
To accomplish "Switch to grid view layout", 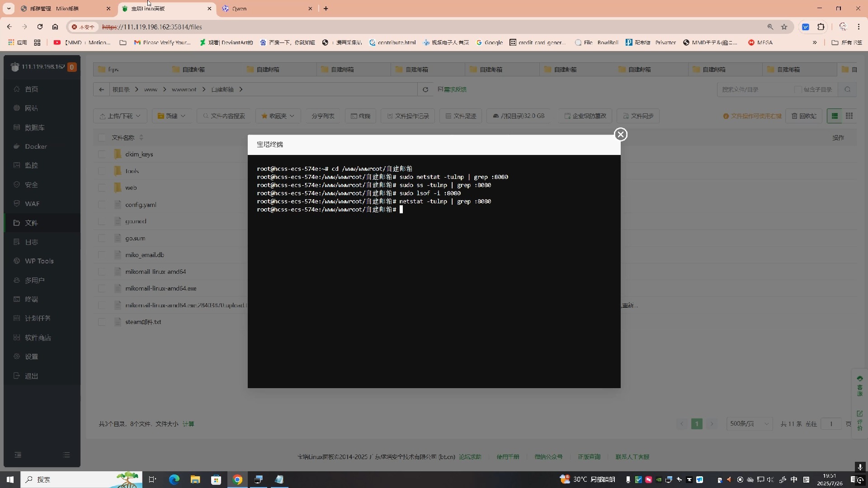I will tap(849, 116).
